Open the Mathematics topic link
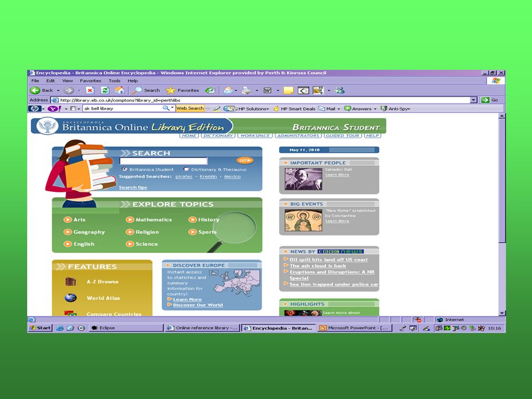This screenshot has width=532, height=399. coord(154,219)
